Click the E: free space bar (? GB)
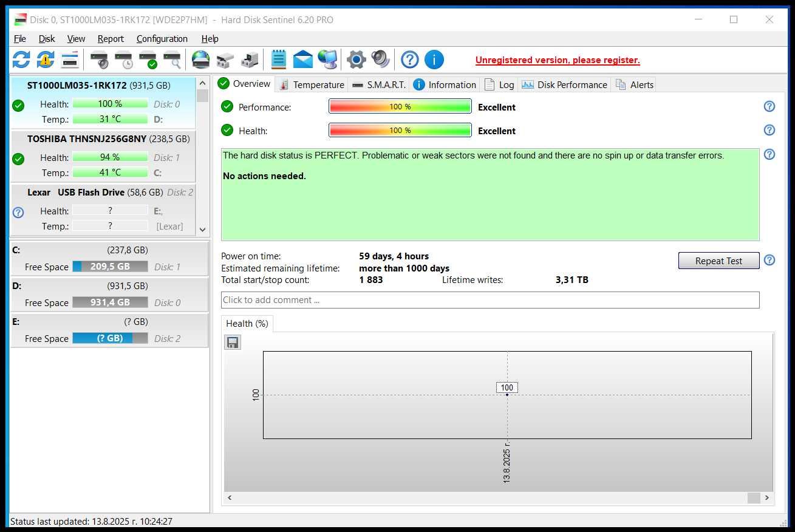The width and height of the screenshot is (795, 532). tap(110, 338)
